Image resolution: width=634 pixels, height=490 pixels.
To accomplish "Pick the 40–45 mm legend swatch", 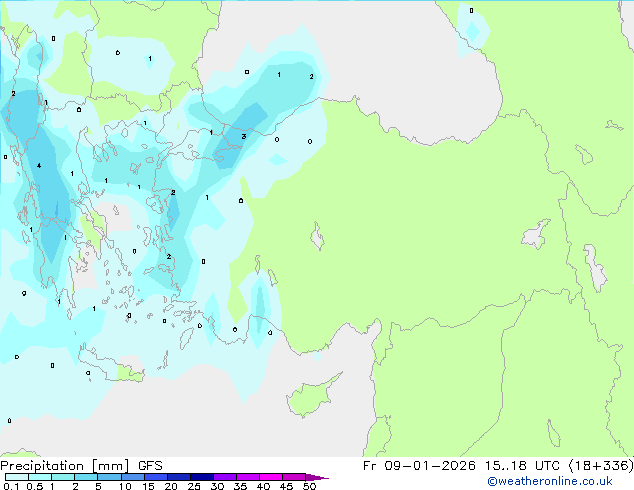I will click(271, 477).
